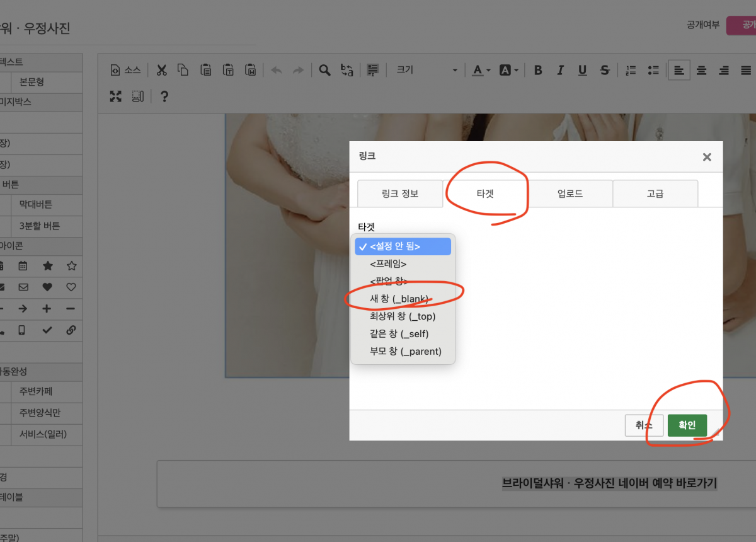Screen dimensions: 756x542
Task: Click the green 확인 button
Action: [x=687, y=425]
